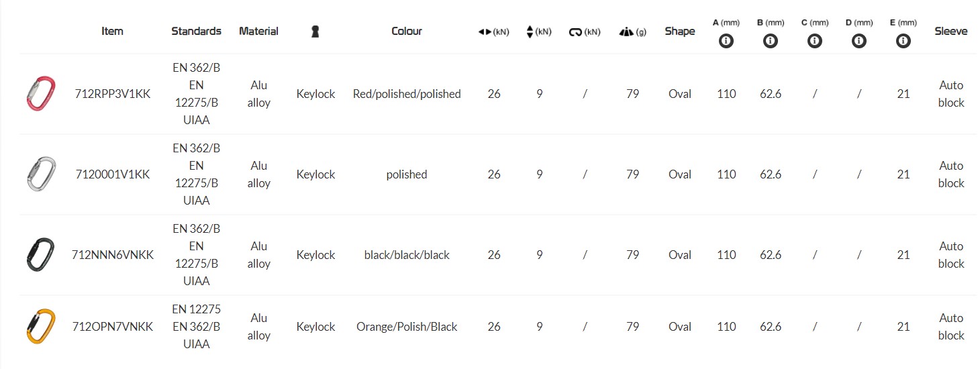Click the info icon under A (mm)
980x369 pixels.
point(726,41)
